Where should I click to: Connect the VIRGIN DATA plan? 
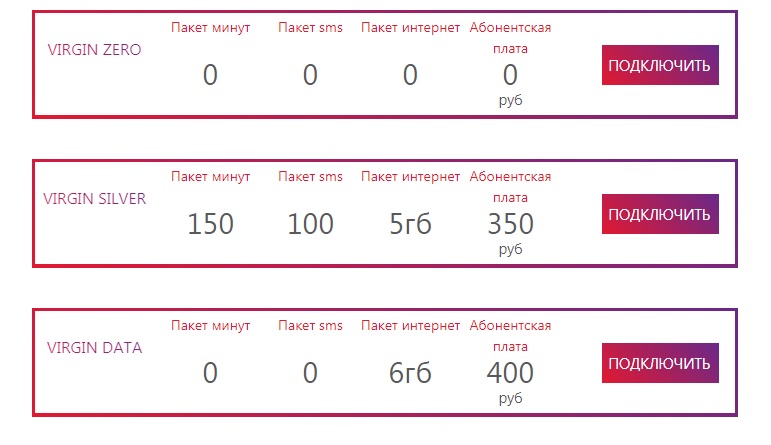click(x=660, y=363)
